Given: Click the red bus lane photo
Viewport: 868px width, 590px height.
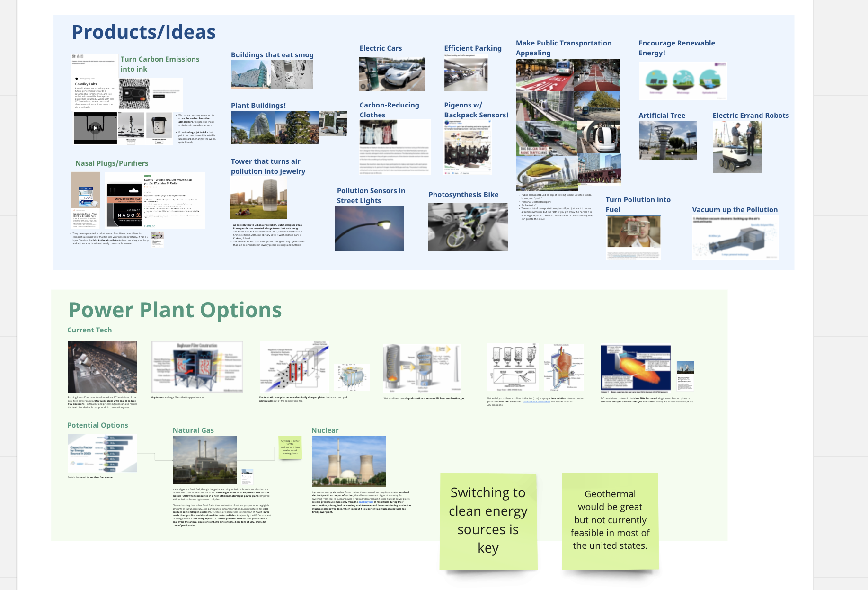Looking at the screenshot, I should pos(545,75).
